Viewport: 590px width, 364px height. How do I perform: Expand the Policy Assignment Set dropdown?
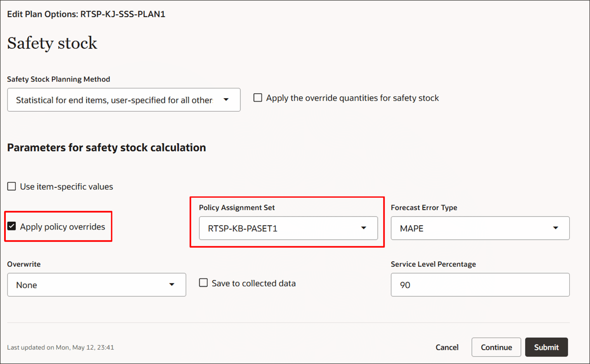364,228
